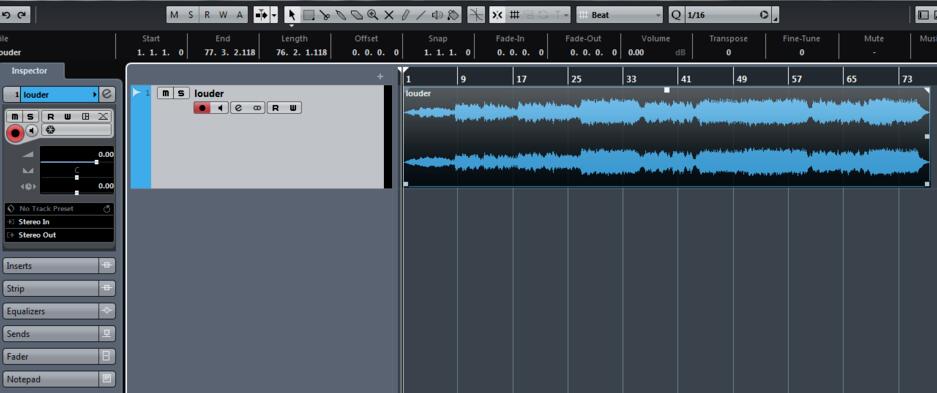Screen dimensions: 937x393
Task: Click Read R automation on louder track row
Action: click(x=276, y=108)
